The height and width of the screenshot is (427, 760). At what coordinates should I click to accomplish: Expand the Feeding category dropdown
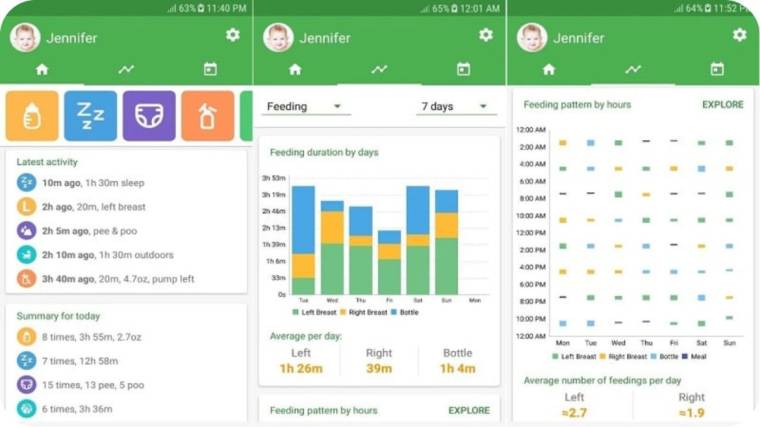pyautogui.click(x=306, y=106)
